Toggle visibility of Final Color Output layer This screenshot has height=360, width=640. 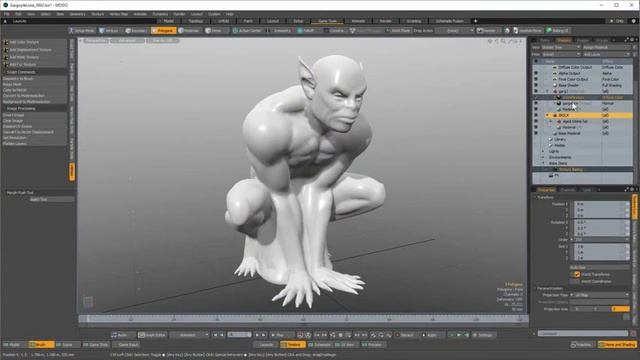tap(536, 79)
